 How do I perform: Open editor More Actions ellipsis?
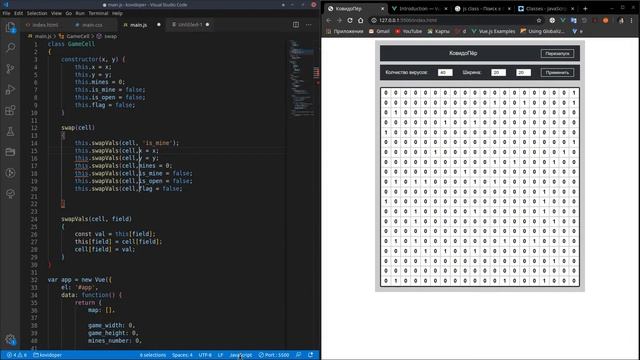pos(309,24)
